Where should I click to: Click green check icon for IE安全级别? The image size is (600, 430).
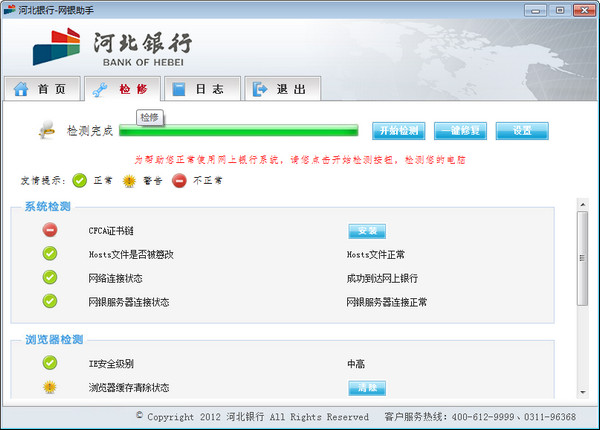[50, 362]
